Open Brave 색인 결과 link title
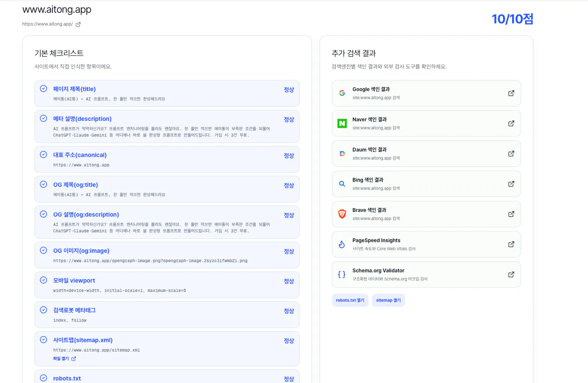 [x=369, y=210]
